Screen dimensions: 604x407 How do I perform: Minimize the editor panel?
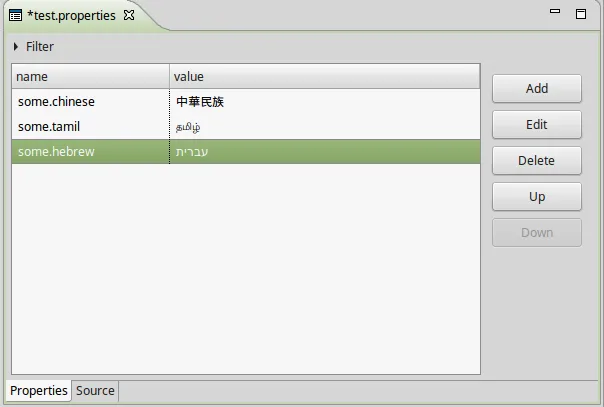tap(555, 11)
